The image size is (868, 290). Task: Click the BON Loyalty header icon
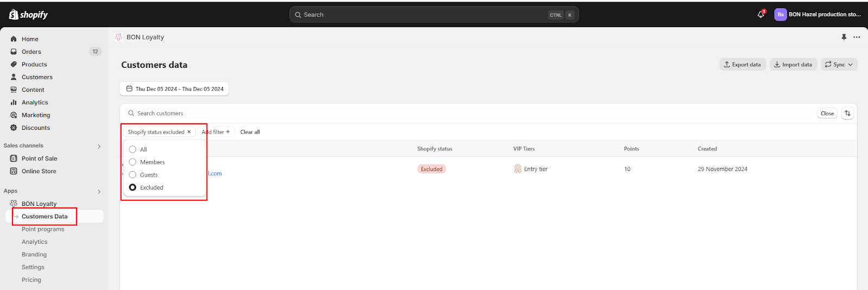point(118,37)
